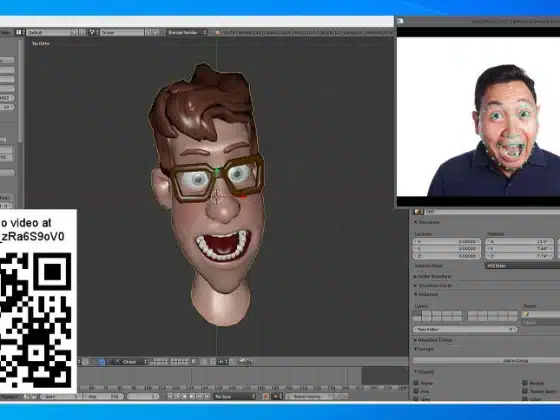The height and width of the screenshot is (420, 560).
Task: Click the Location X value field
Action: tap(447, 241)
